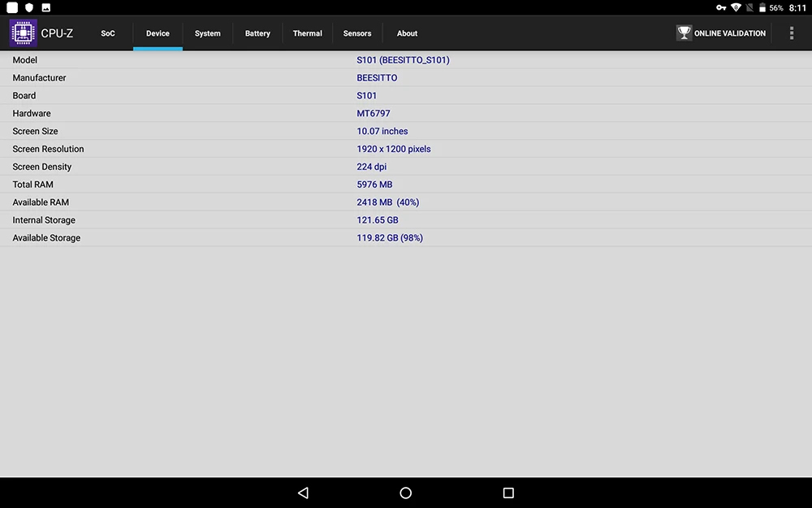Tap the battery icon in status bar
The width and height of the screenshot is (812, 508).
click(762, 7)
